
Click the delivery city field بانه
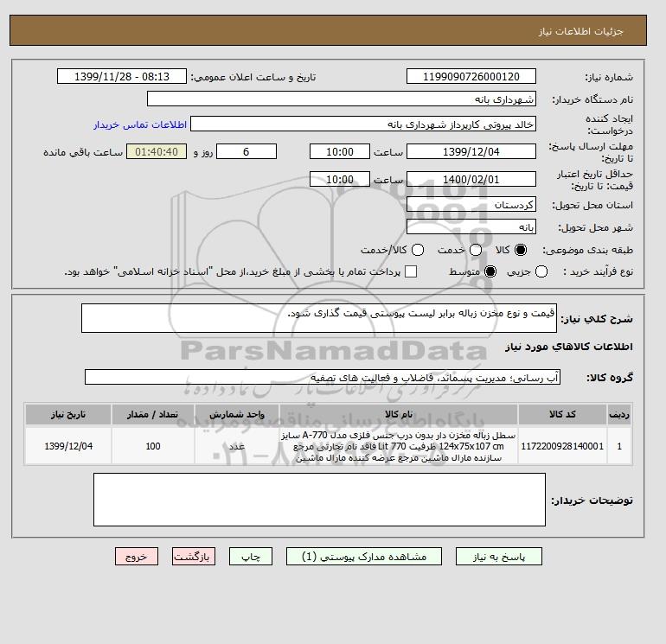(471, 227)
